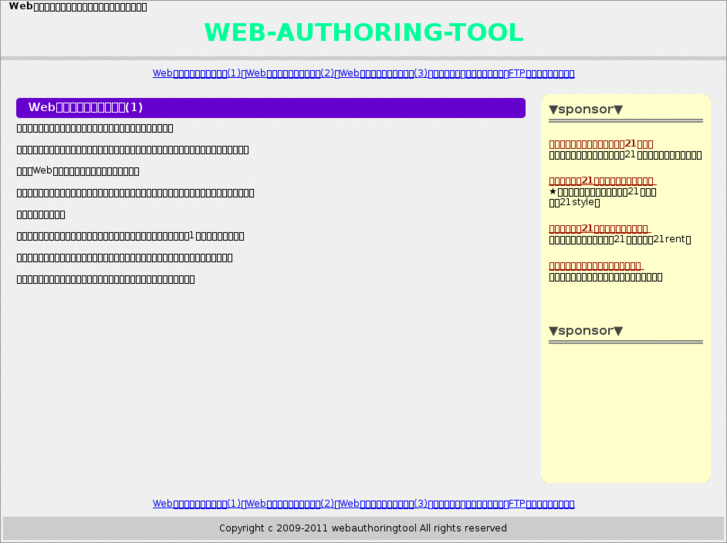Open top navigation link ending in (2)
This screenshot has height=545, width=727.
290,73
